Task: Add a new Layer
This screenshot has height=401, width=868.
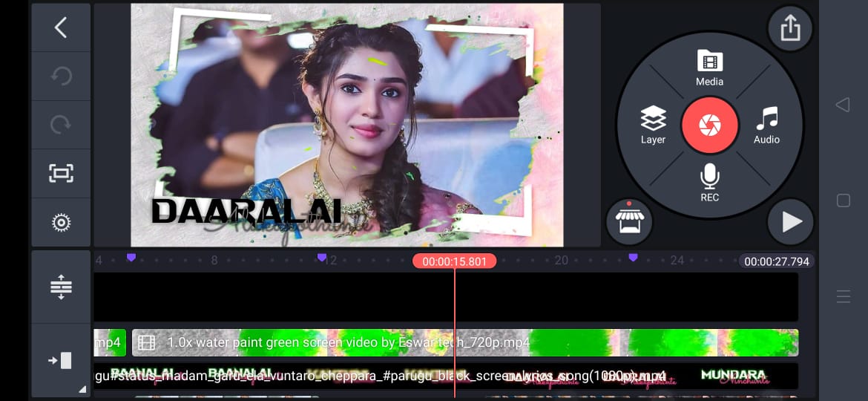Action: pos(653,125)
